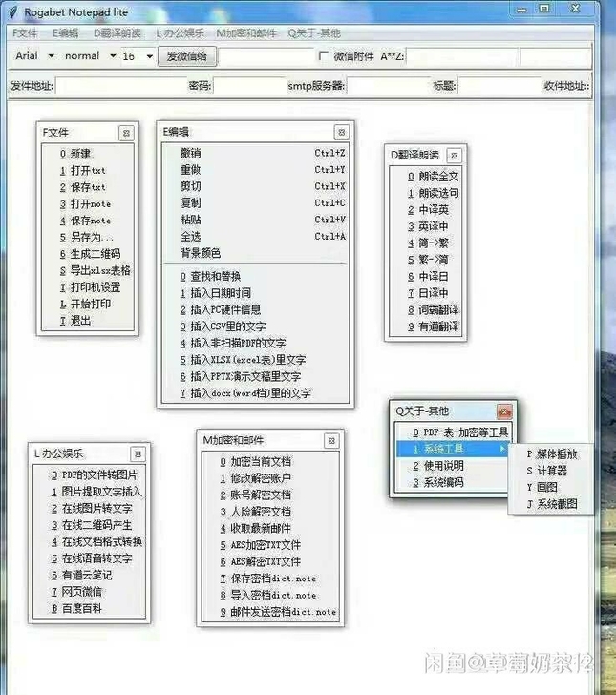Expand the 系统工具 submenu arrow

pyautogui.click(x=502, y=449)
